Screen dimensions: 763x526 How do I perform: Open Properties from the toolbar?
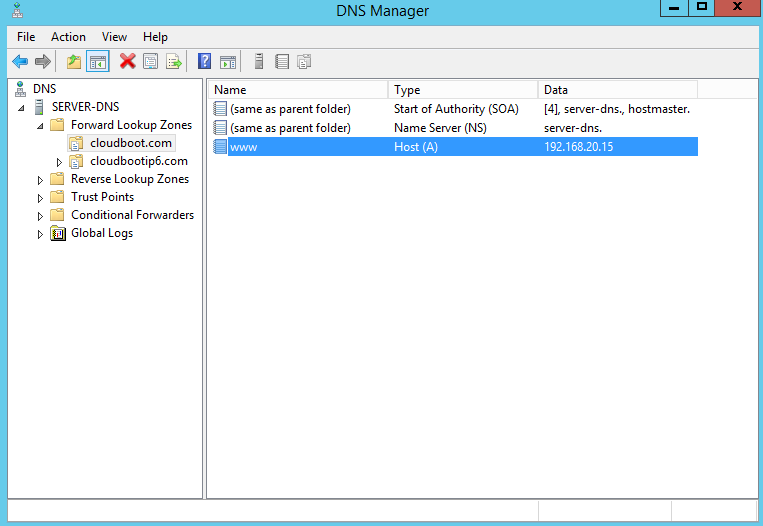(151, 62)
